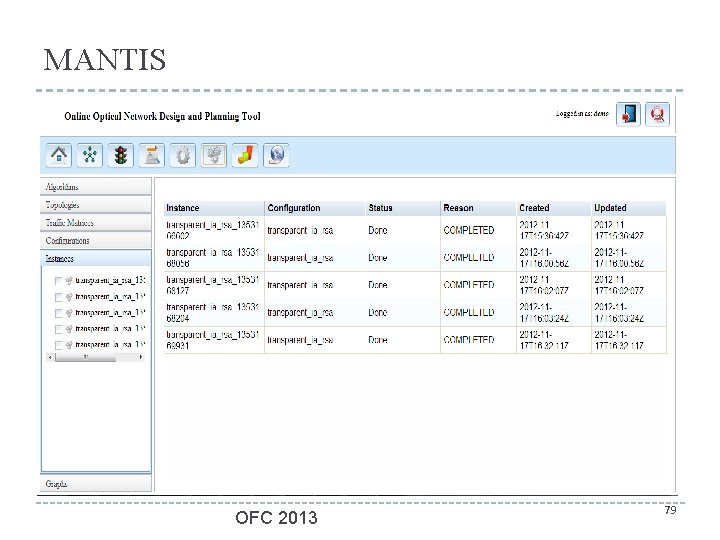Image resolution: width=720 pixels, height=540 pixels.
Task: Select instance ending 68204 in table
Action: [213, 312]
